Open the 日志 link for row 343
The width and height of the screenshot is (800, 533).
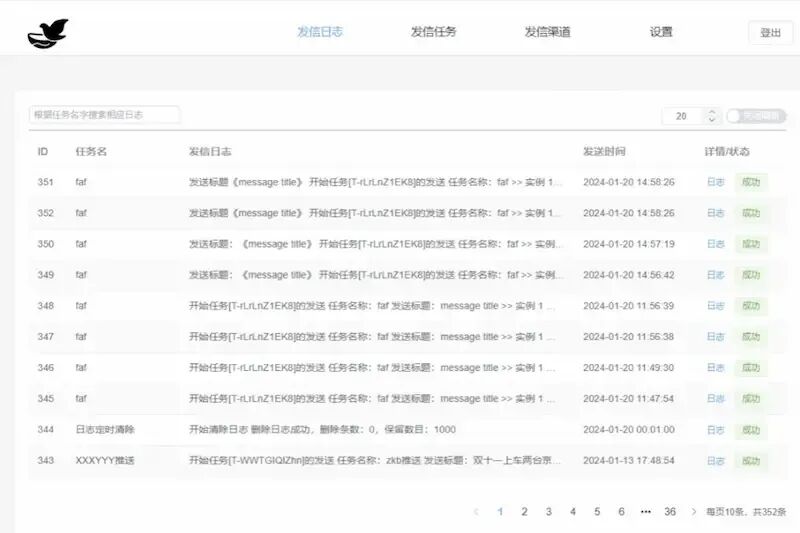[x=715, y=461]
